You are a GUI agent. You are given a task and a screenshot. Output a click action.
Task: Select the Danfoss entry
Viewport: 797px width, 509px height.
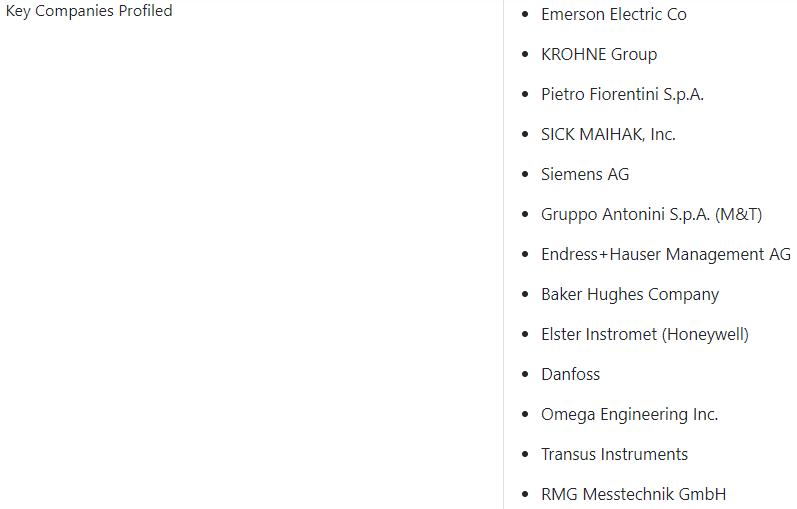coord(570,374)
